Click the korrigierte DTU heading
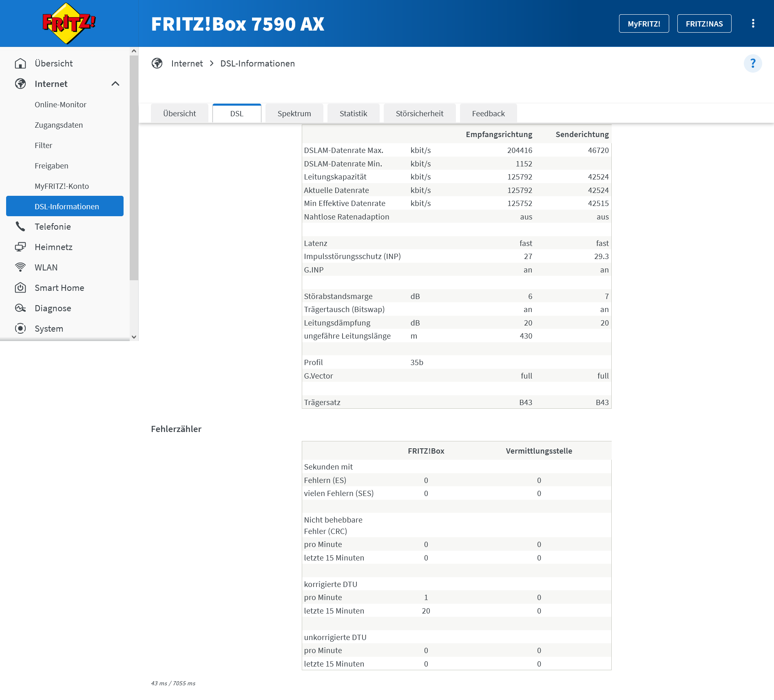Image resolution: width=774 pixels, height=700 pixels. [330, 584]
